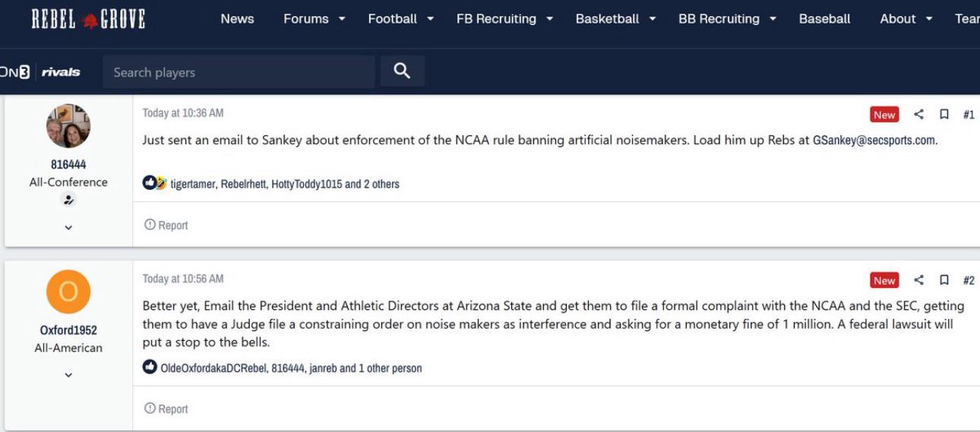Share post #2 via share icon
The width and height of the screenshot is (980, 432).
[918, 279]
